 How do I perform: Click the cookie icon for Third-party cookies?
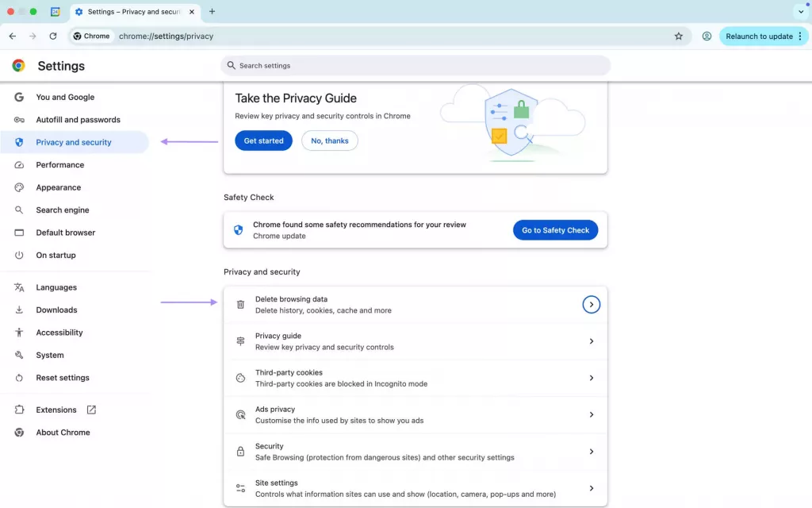pyautogui.click(x=240, y=378)
